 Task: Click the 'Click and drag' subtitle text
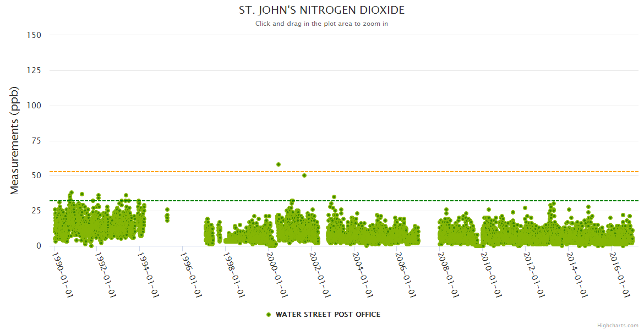[x=321, y=24]
